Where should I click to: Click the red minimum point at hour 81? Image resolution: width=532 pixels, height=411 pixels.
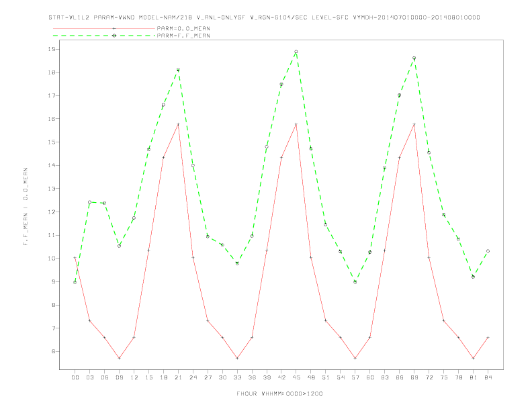tap(474, 358)
